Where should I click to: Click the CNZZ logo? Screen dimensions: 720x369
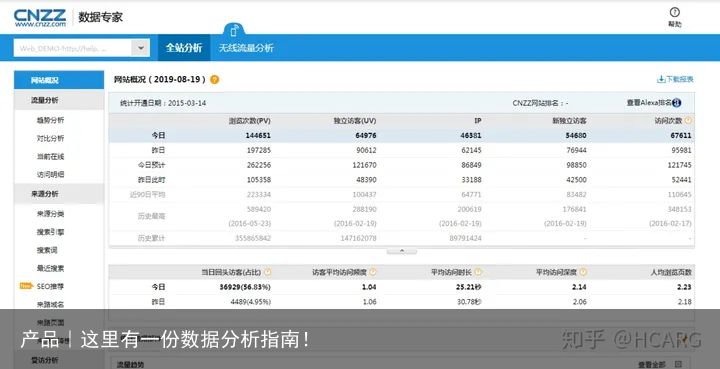[x=40, y=18]
